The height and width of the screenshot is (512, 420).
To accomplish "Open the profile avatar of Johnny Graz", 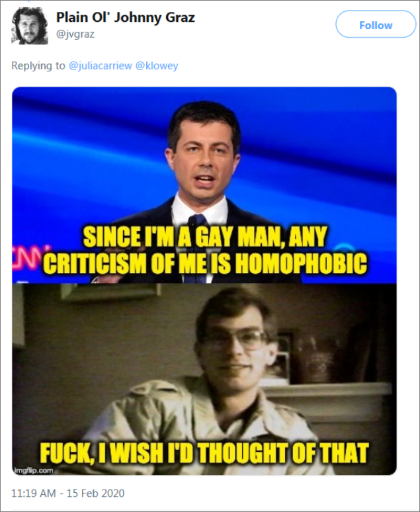I will point(30,26).
